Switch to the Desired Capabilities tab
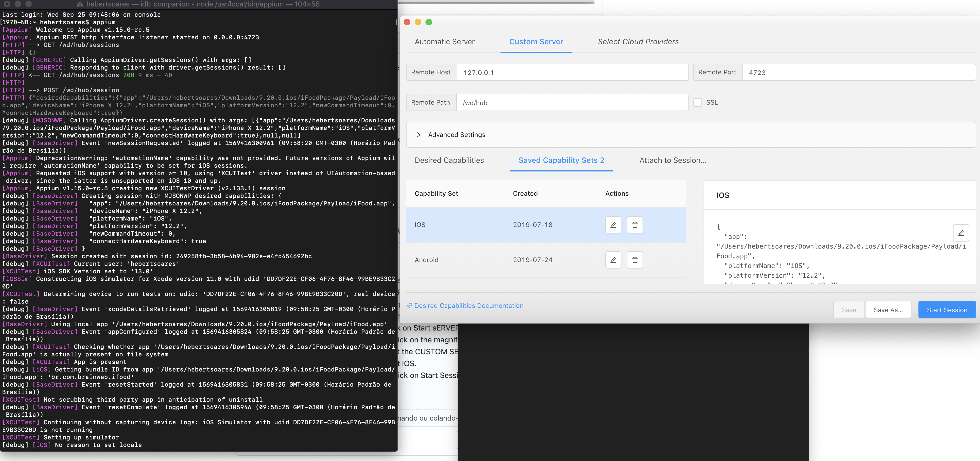The width and height of the screenshot is (980, 461). (x=449, y=160)
